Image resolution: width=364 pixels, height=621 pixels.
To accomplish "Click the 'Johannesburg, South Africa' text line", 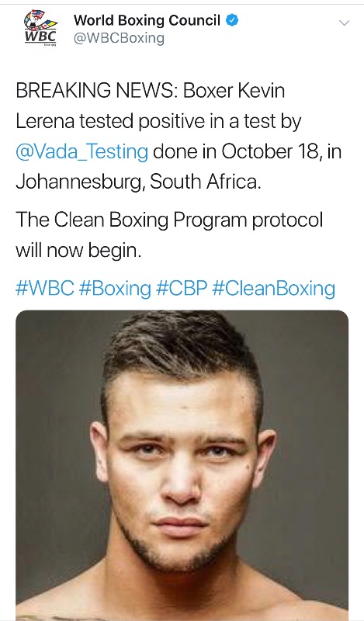I will tap(139, 182).
